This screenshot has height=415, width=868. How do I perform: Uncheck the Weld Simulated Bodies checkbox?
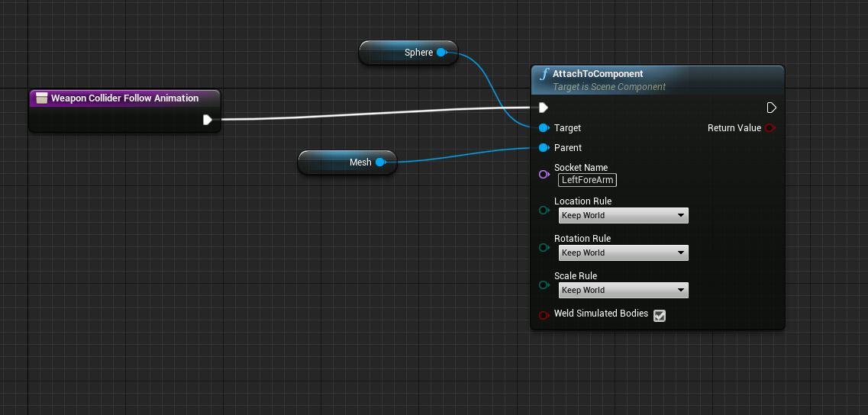(x=660, y=316)
